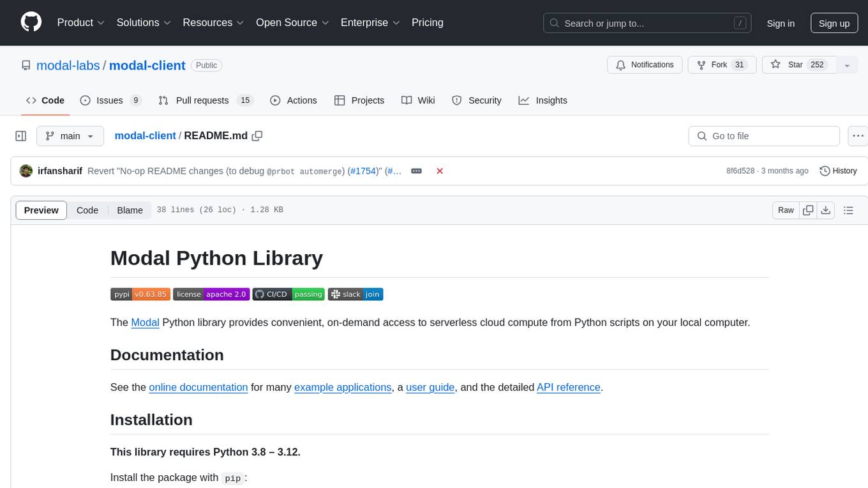Open the star lists dropdown arrow
The width and height of the screenshot is (868, 488).
[x=847, y=65]
